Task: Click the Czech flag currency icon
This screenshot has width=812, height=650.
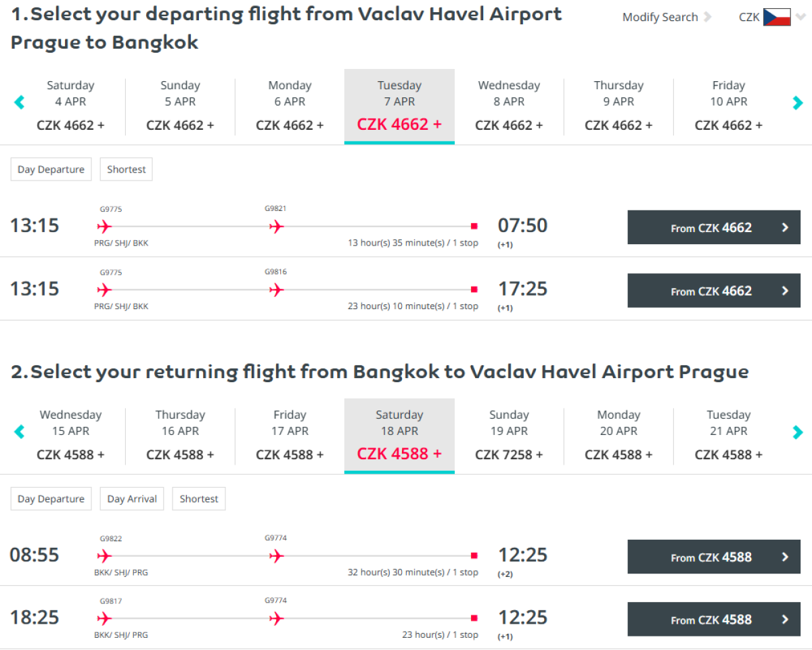Action: [777, 18]
